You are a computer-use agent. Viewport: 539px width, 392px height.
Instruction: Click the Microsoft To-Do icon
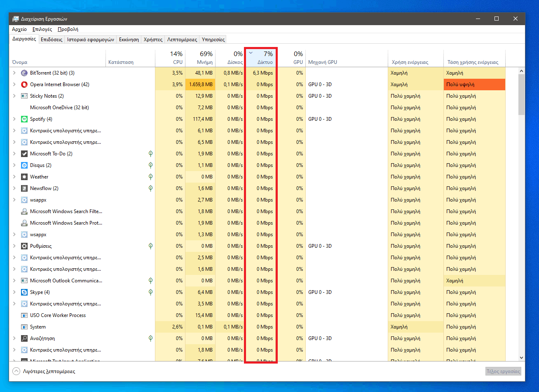click(24, 154)
